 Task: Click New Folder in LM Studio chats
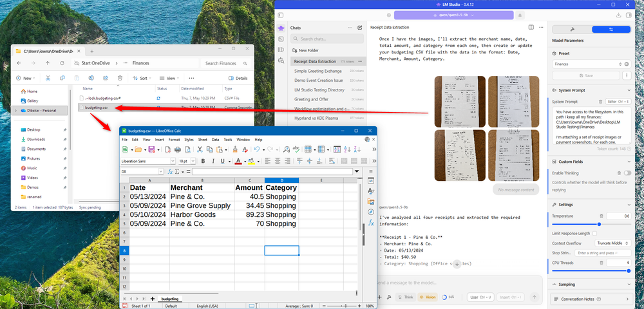pos(305,50)
